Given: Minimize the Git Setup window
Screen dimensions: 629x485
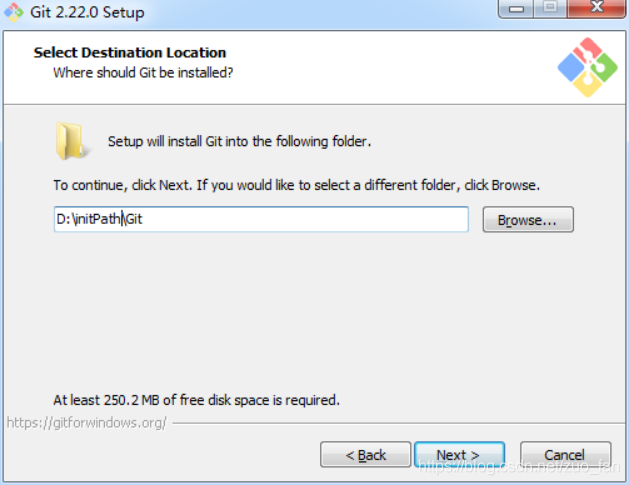Looking at the screenshot, I should pos(516,8).
